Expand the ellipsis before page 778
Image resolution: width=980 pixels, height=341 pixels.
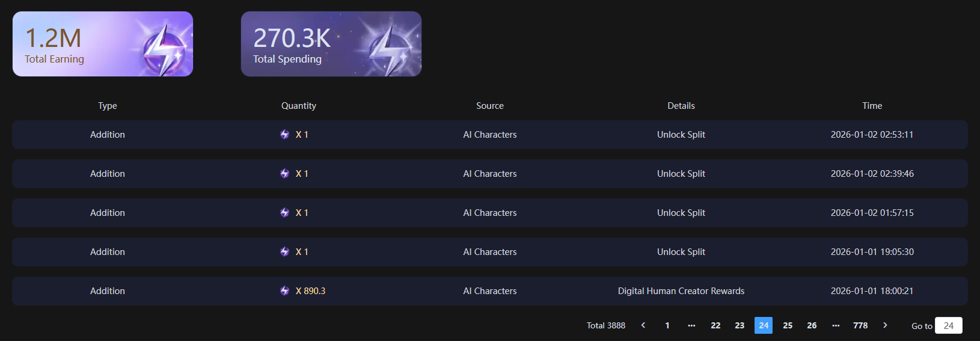[x=836, y=325]
